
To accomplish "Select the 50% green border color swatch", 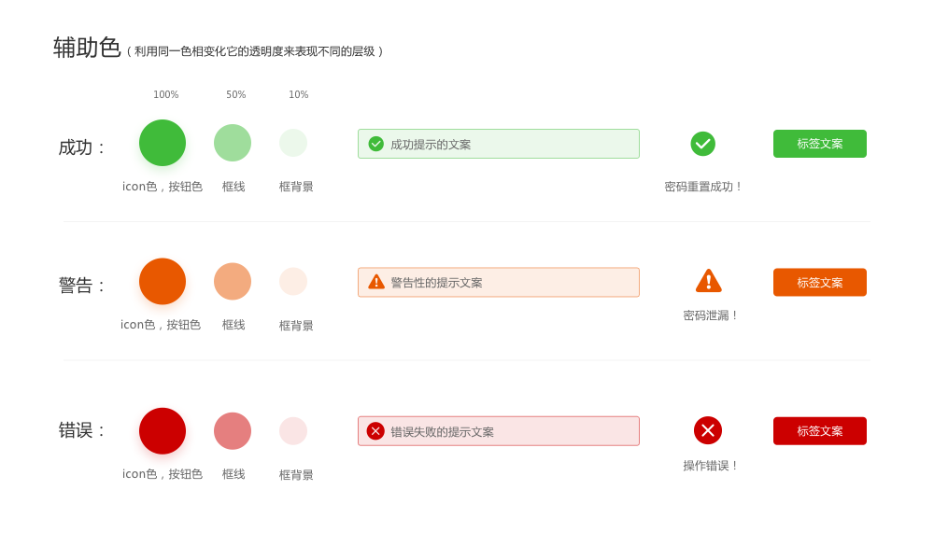I will pos(233,143).
